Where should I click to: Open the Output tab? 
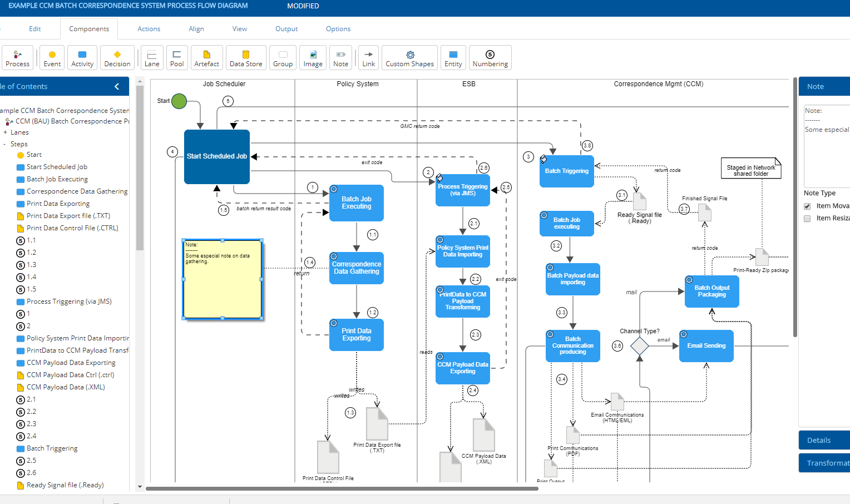[x=286, y=29]
